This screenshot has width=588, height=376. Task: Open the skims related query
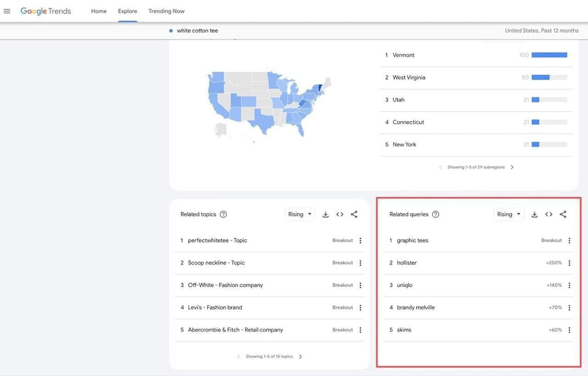click(404, 330)
